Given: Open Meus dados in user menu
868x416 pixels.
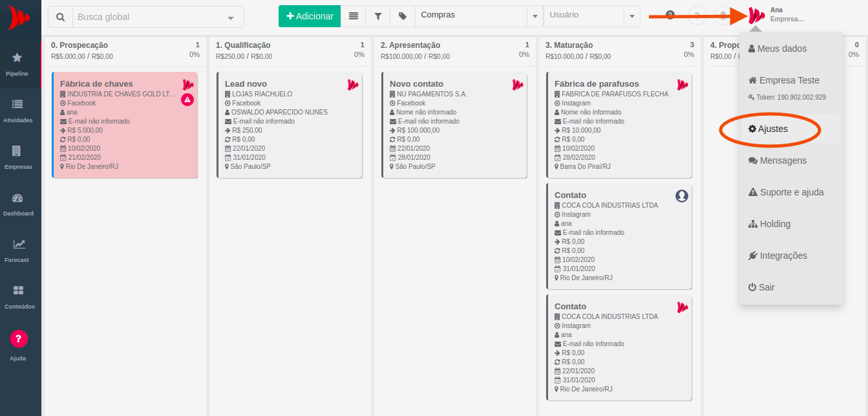Looking at the screenshot, I should 777,49.
